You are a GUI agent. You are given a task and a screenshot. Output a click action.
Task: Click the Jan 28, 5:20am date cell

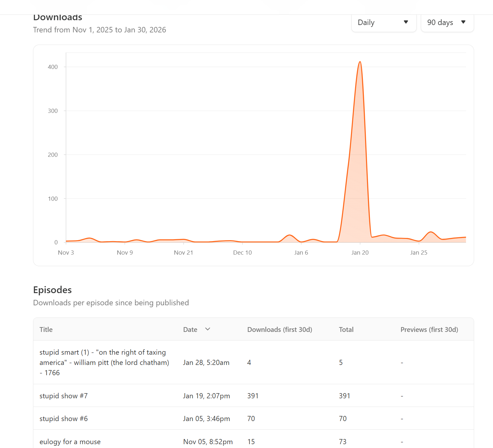206,362
